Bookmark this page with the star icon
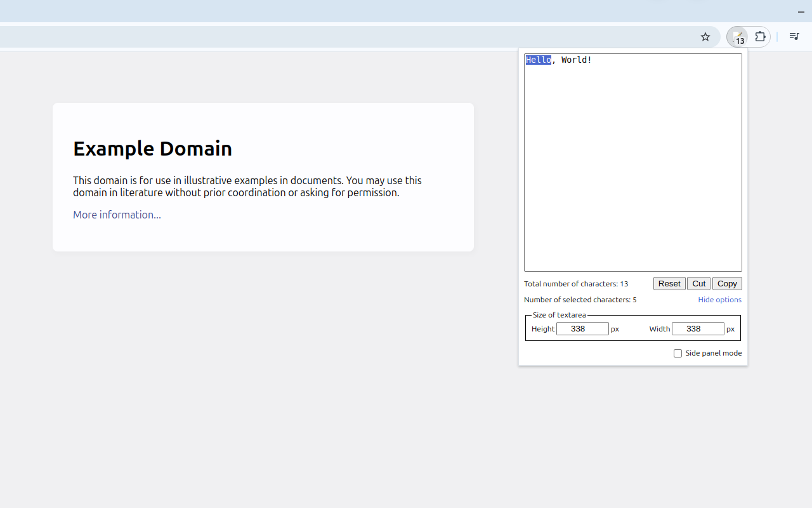The height and width of the screenshot is (508, 812). (x=705, y=37)
